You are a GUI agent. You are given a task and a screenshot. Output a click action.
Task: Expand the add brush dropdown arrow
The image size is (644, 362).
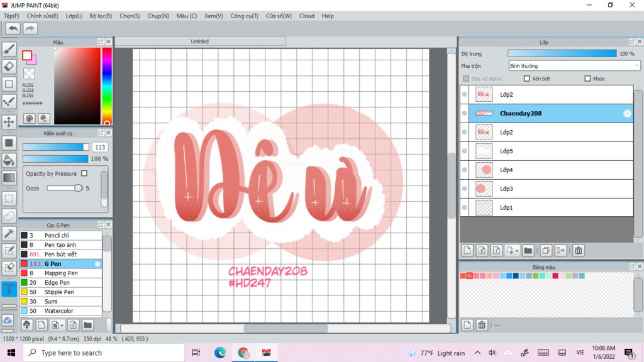pos(62,326)
